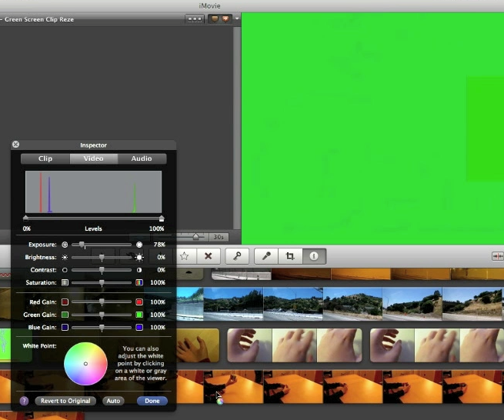Viewport: 504px width, 420px height.
Task: Click the Revert to Original button
Action: (x=65, y=401)
